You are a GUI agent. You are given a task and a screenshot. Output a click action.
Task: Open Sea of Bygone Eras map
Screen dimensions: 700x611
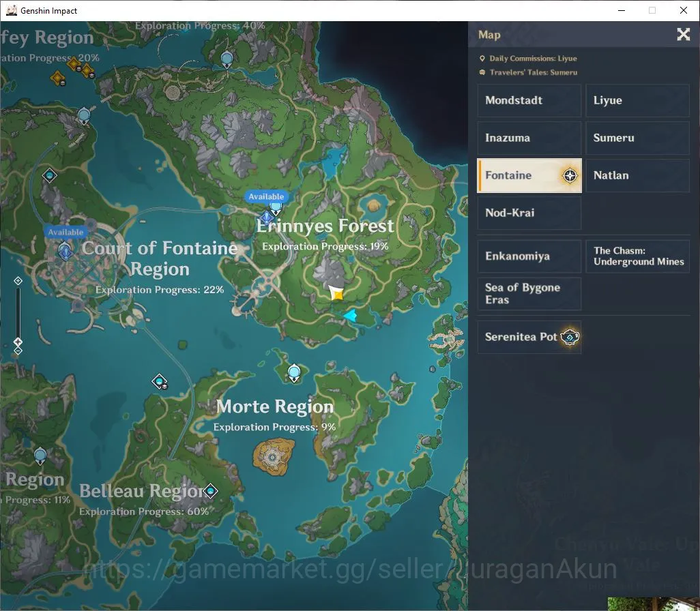tap(529, 294)
